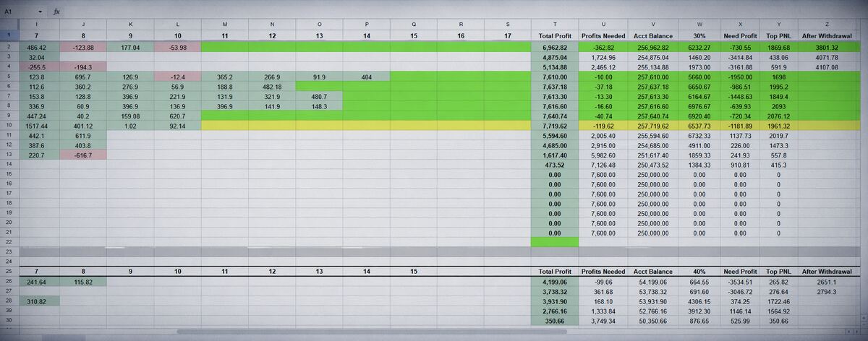Click the red cell with -194.3
This screenshot has height=341, width=868.
[83, 66]
